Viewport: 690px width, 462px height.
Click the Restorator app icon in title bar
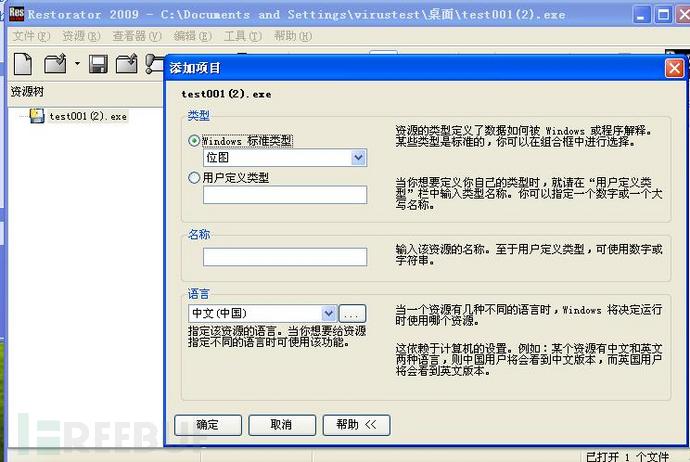(x=16, y=13)
